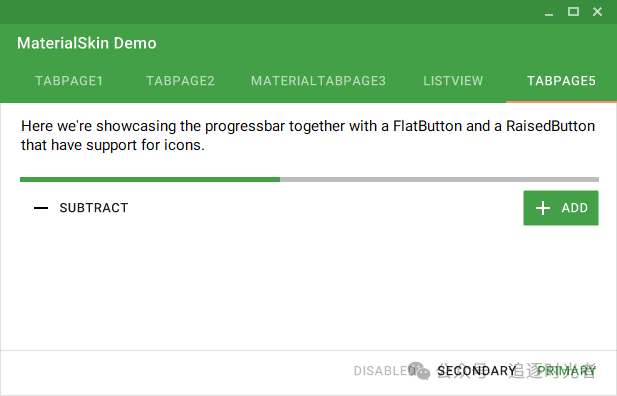The height and width of the screenshot is (396, 617).
Task: Click the SECONDARY button
Action: 477,371
